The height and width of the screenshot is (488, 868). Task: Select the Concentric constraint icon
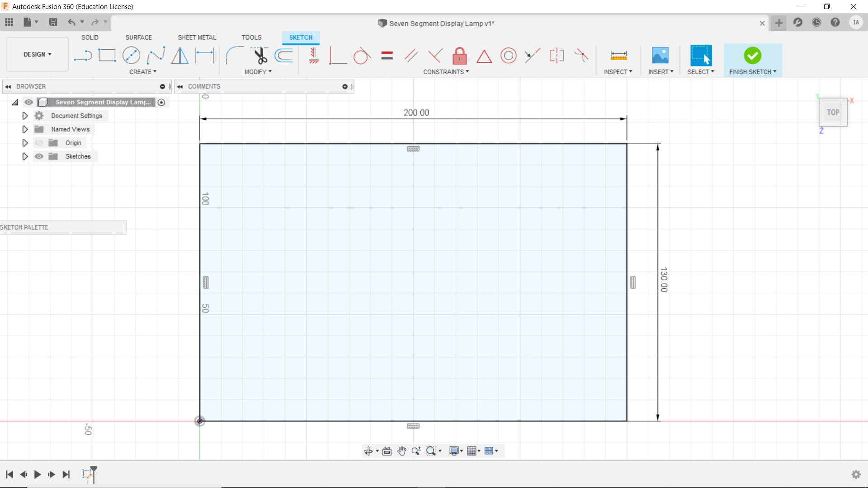tap(508, 56)
